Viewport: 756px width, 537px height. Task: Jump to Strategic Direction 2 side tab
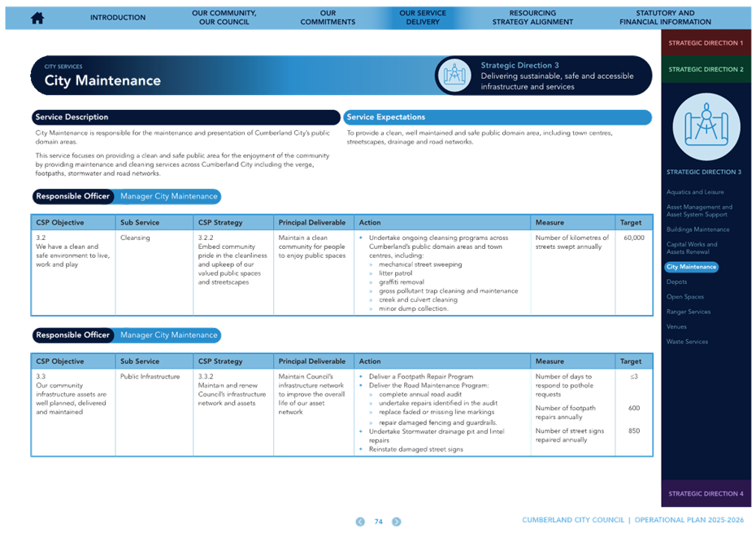[x=706, y=69]
